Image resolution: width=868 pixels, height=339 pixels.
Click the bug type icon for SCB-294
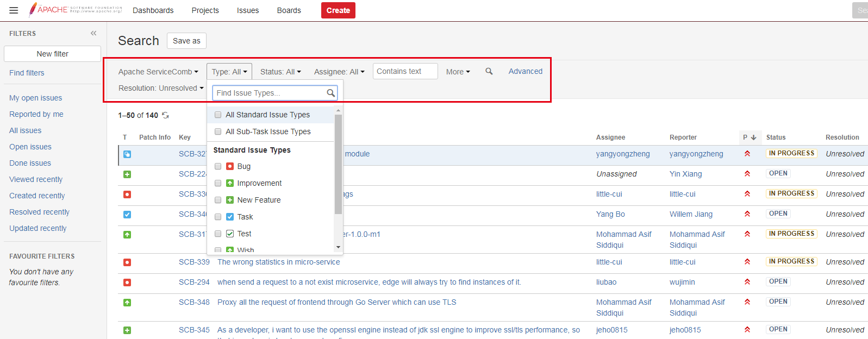(127, 282)
